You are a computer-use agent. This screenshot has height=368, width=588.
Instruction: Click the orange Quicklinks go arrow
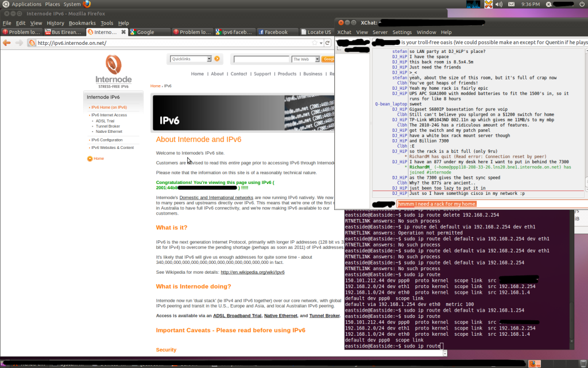(x=216, y=59)
